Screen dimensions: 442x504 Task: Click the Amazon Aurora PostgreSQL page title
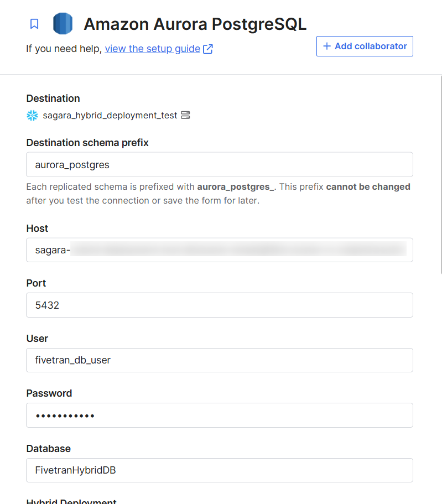point(195,24)
